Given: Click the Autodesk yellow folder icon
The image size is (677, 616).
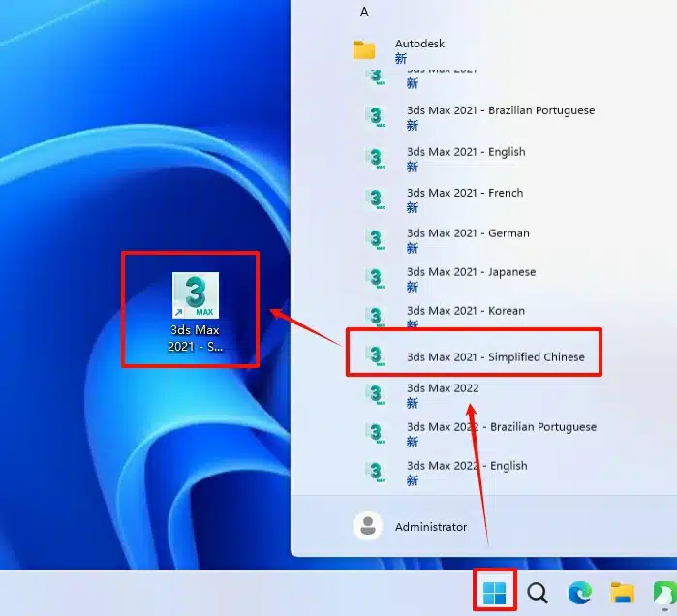Looking at the screenshot, I should tap(364, 50).
